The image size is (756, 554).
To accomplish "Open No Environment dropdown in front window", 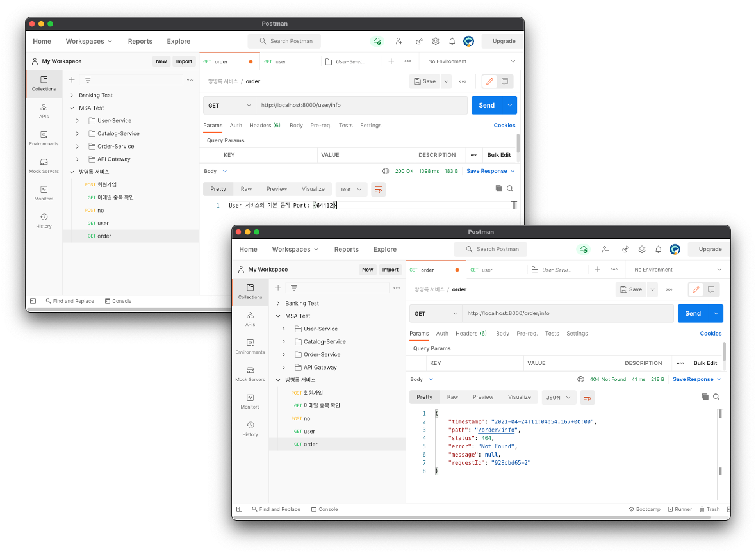I will [677, 270].
